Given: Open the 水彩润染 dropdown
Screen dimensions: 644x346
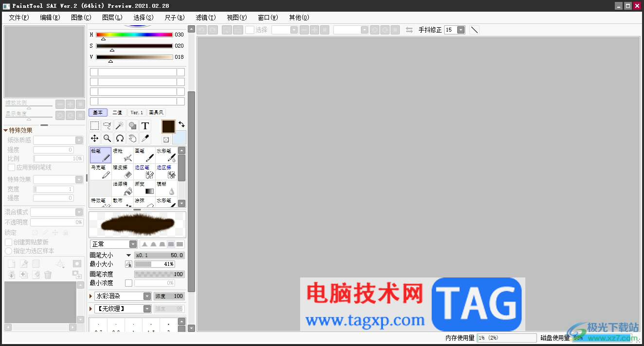Looking at the screenshot, I should (x=123, y=296).
